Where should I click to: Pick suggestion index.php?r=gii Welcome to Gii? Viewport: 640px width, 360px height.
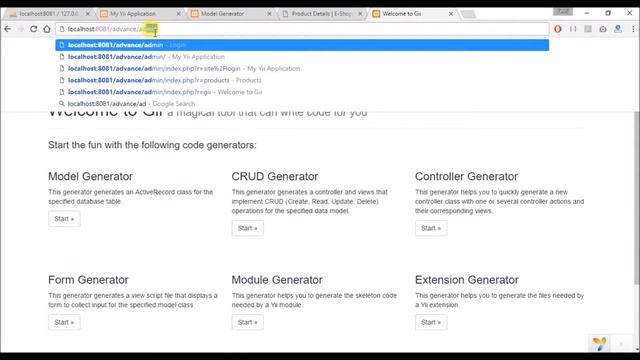pyautogui.click(x=302, y=92)
